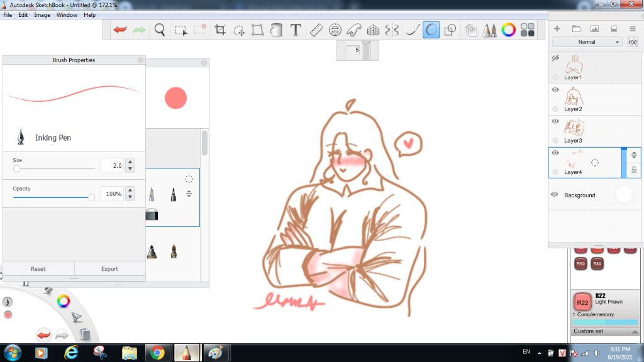Click Export in Brush Properties
The image size is (644, 362).
pos(109,269)
